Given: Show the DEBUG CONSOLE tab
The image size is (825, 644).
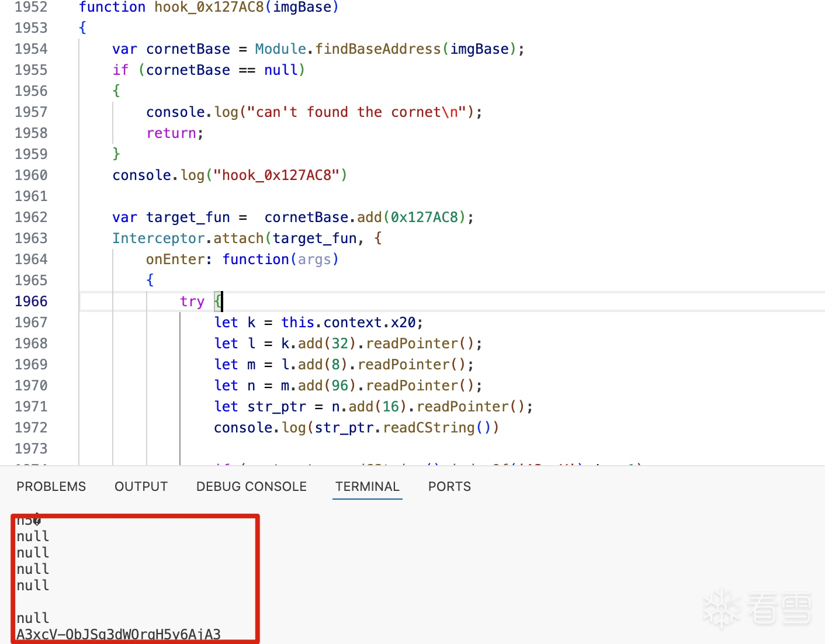Looking at the screenshot, I should click(251, 486).
